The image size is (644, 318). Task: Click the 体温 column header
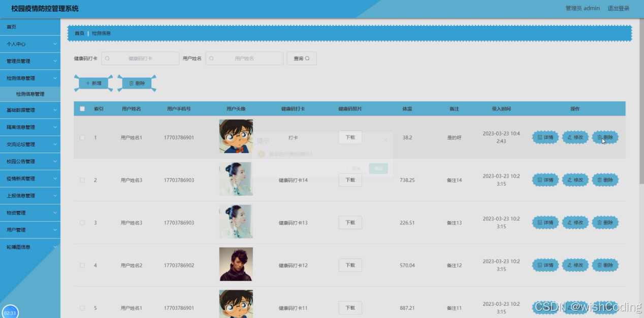pos(407,109)
